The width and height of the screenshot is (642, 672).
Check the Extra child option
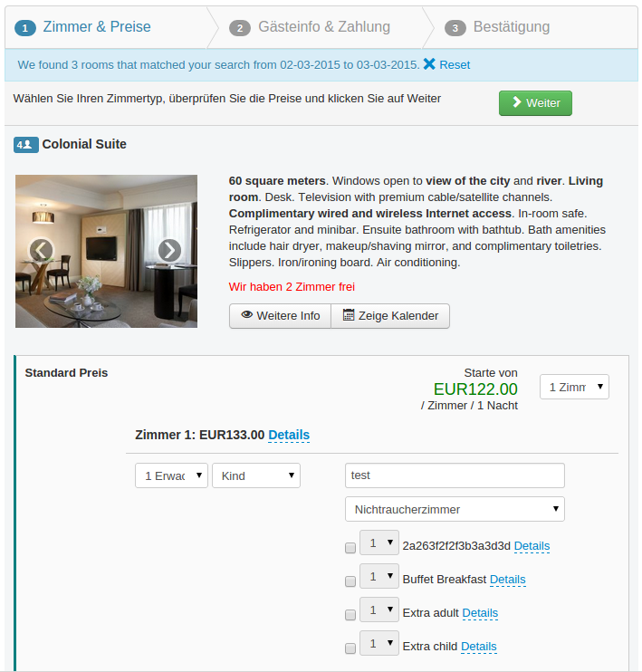coord(350,648)
